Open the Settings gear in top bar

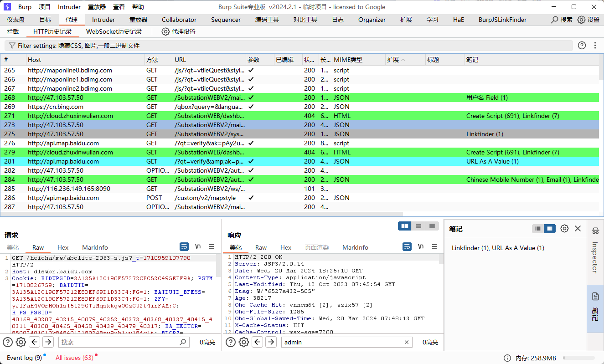(x=581, y=20)
